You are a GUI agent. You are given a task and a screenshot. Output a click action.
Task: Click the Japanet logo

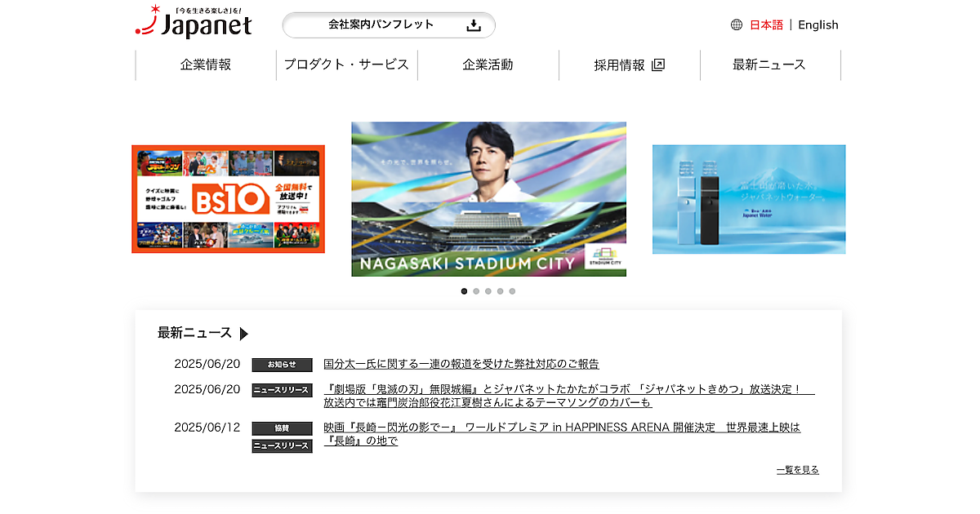(194, 22)
